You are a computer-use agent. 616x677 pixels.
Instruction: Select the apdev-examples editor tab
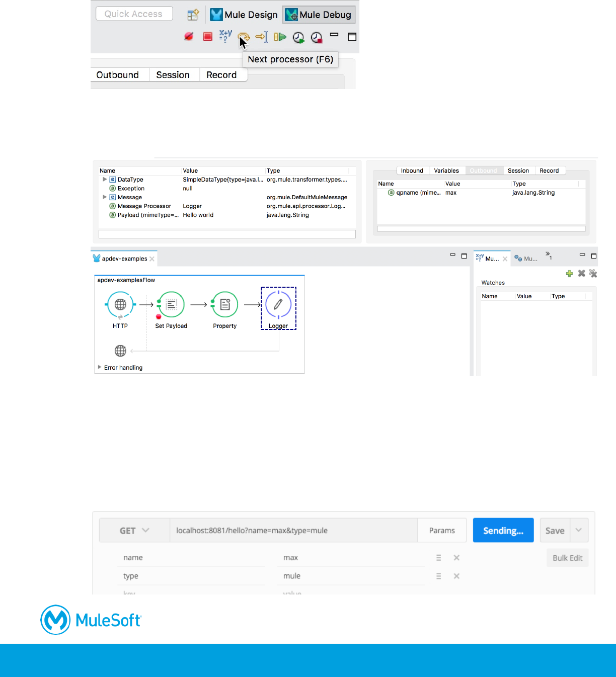[x=124, y=259]
